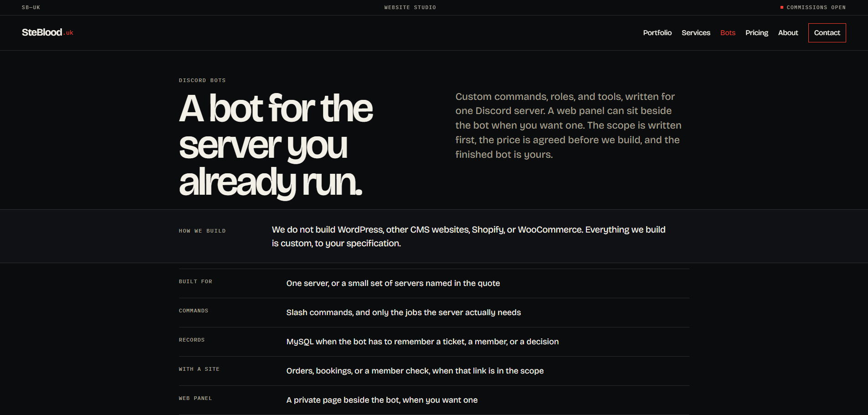The image size is (868, 415).
Task: Visit the About page
Action: (788, 33)
